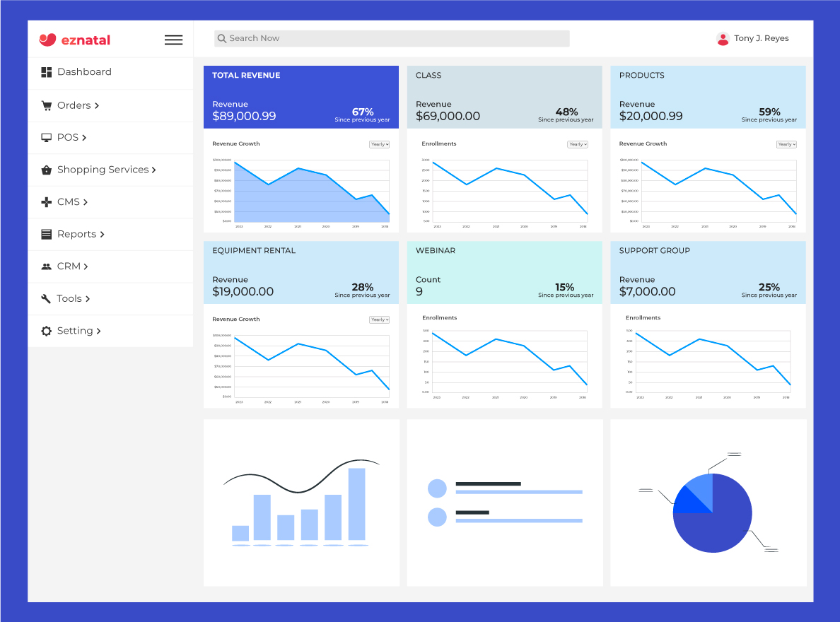This screenshot has width=840, height=622.
Task: Click the Setting gear icon
Action: tap(47, 331)
